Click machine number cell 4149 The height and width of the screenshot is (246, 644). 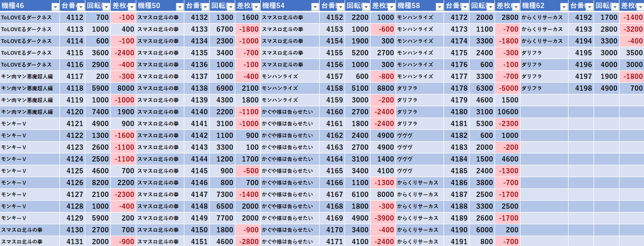pyautogui.click(x=197, y=218)
